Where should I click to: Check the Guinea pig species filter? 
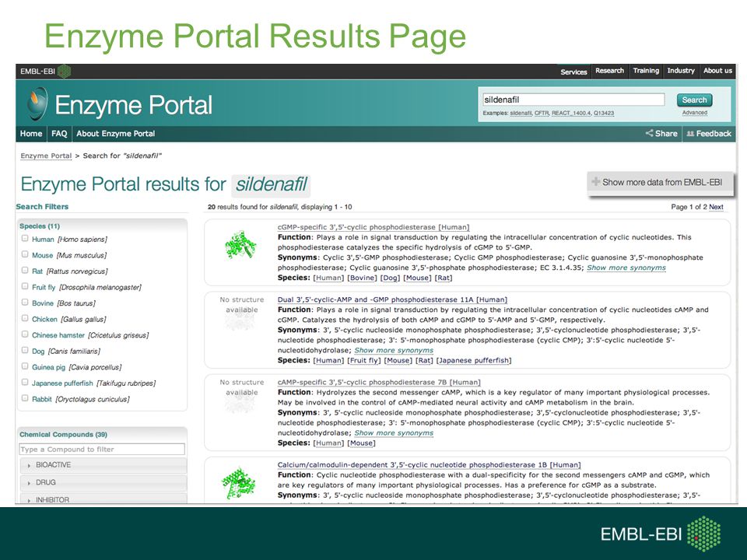(x=25, y=366)
